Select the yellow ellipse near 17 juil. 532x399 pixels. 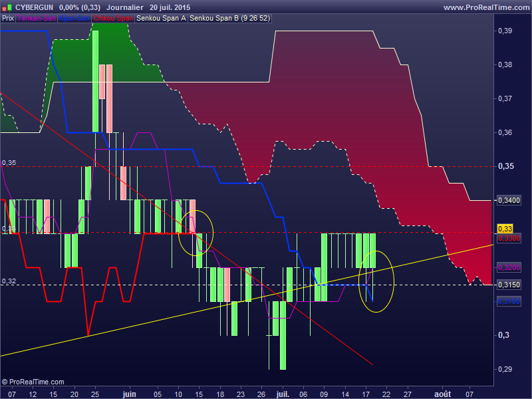tap(376, 281)
